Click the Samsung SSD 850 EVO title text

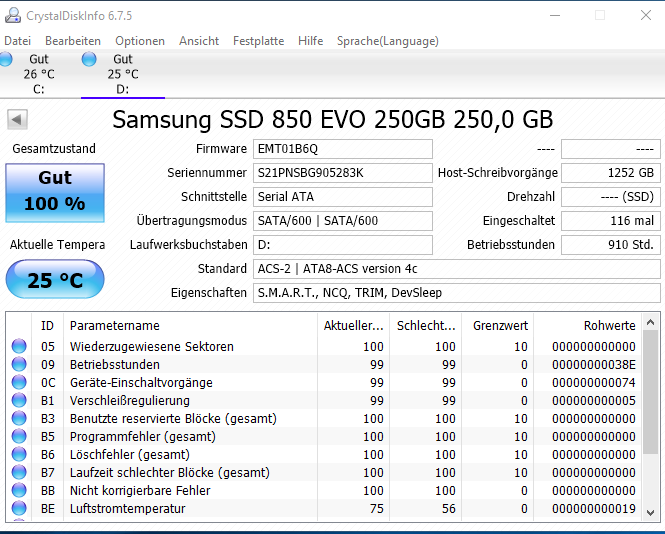point(332,119)
